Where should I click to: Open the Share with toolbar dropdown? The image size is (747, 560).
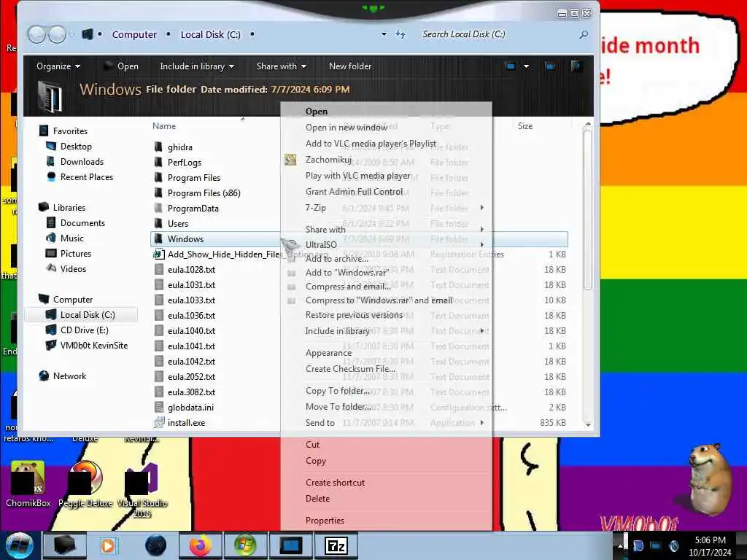[281, 66]
